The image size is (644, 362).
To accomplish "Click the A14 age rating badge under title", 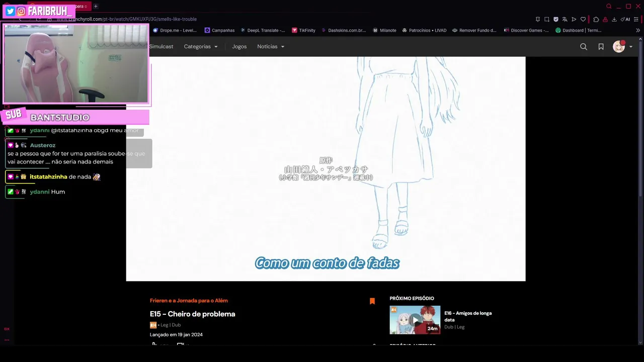I will tap(153, 325).
